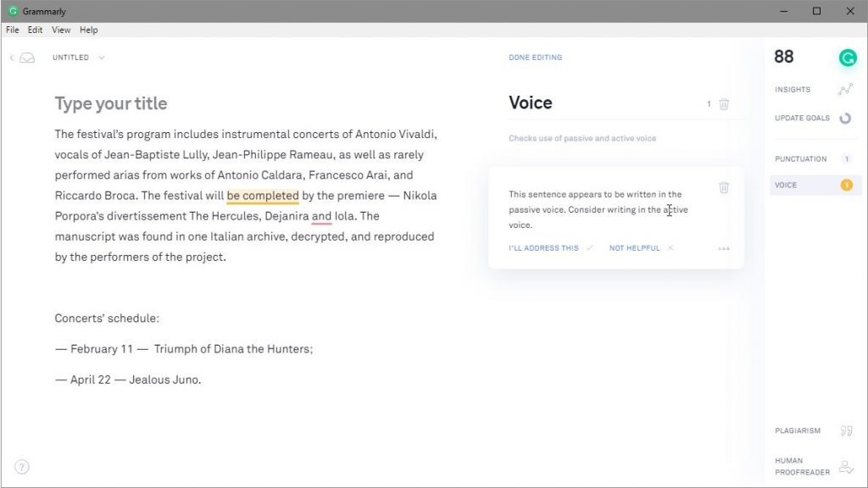Image resolution: width=868 pixels, height=488 pixels.
Task: Open UPDATE GOALS
Action: pos(802,119)
